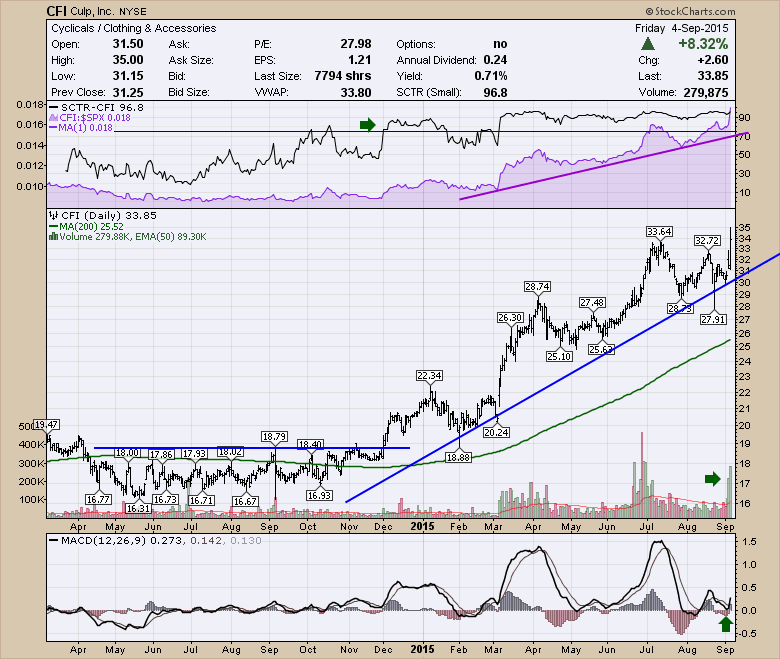Click the 33.64 peak price label
Viewport: 780px width, 659px height.
pos(659,231)
